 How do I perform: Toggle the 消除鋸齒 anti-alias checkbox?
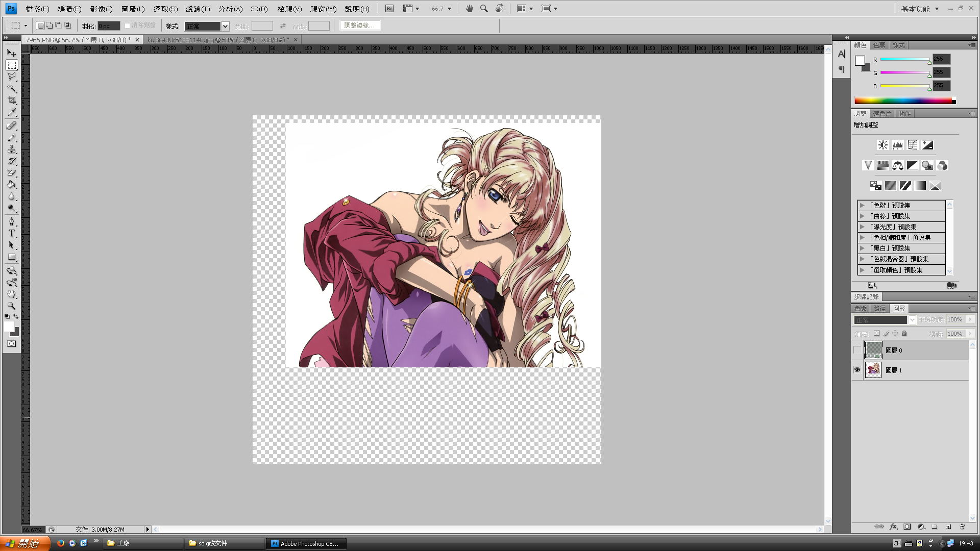click(128, 26)
